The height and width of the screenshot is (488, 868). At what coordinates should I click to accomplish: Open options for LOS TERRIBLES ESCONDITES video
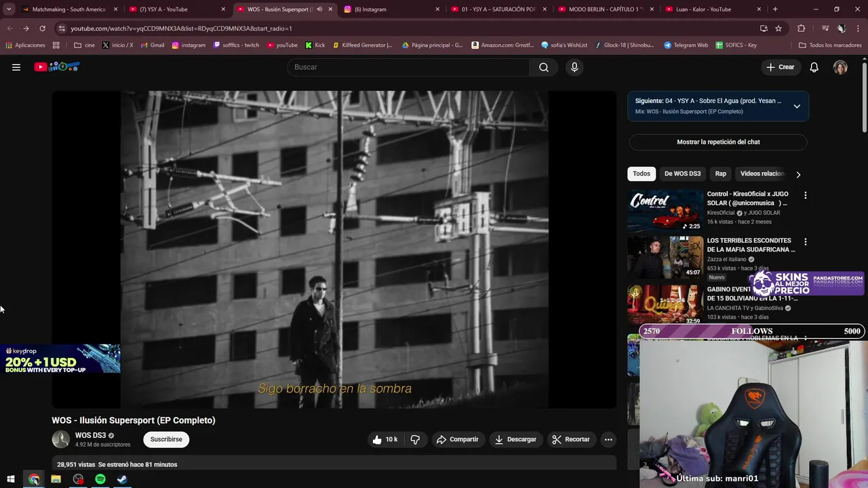(x=806, y=241)
